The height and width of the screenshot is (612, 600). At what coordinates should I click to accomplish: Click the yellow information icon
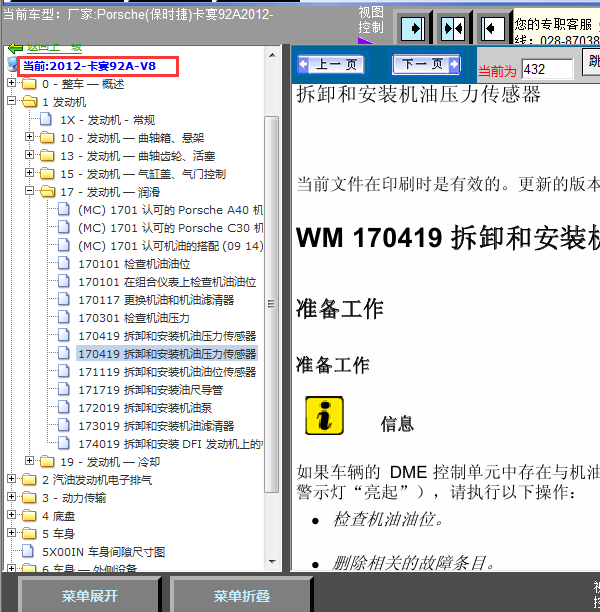coord(324,415)
